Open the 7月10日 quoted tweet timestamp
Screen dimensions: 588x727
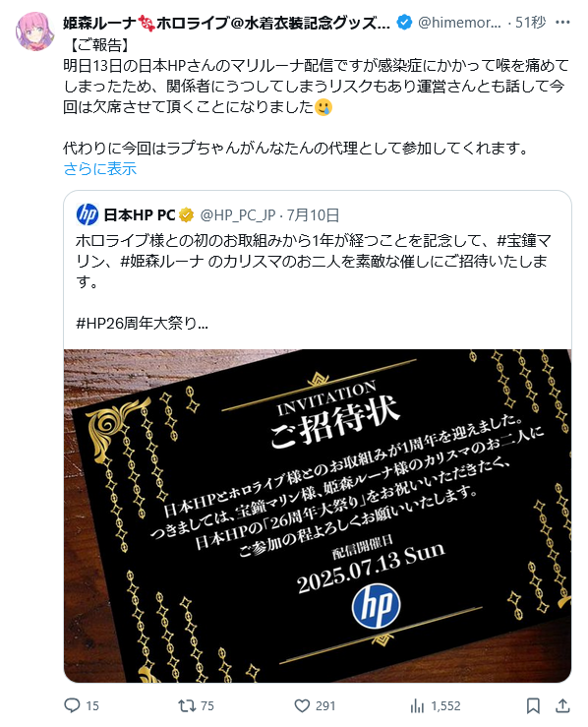tap(314, 215)
